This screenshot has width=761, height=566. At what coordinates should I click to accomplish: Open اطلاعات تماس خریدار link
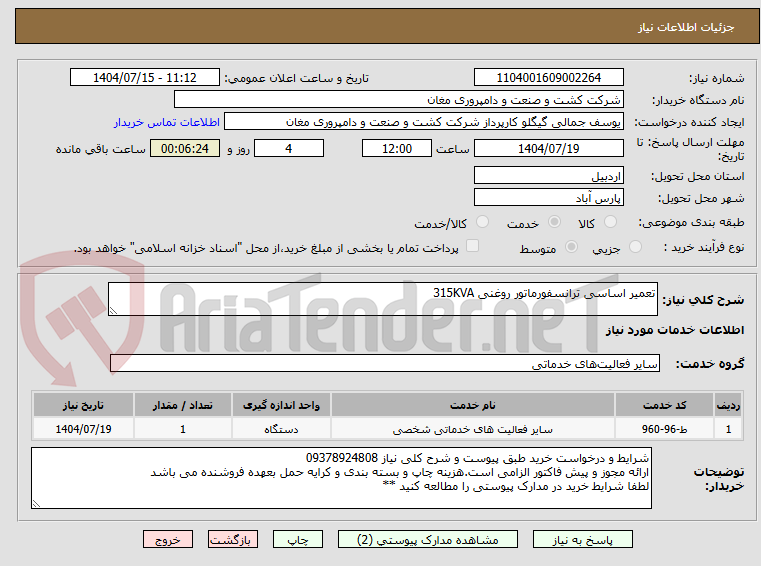tap(167, 122)
